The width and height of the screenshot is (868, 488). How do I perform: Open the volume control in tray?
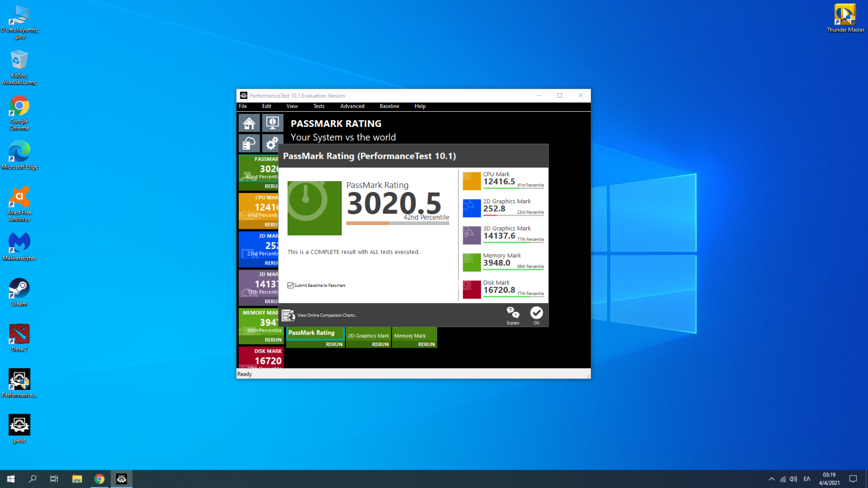point(794,479)
